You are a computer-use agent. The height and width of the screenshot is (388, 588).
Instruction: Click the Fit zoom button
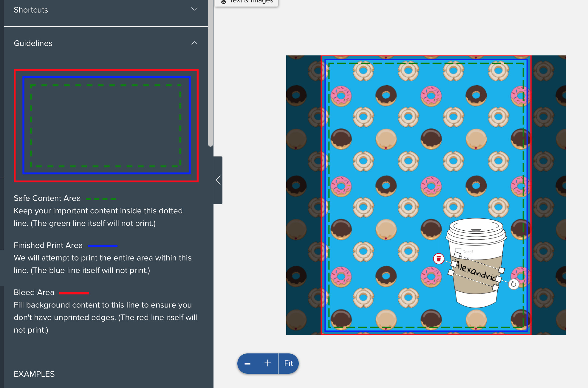click(x=288, y=364)
